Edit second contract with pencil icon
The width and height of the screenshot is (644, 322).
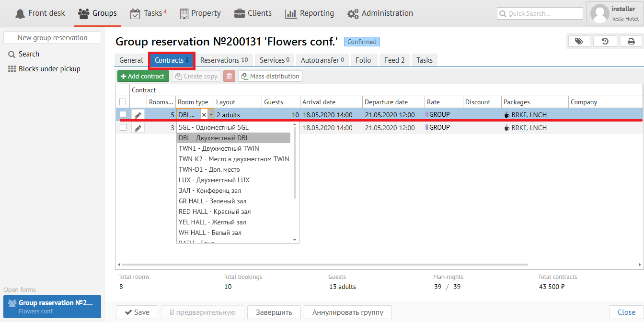(138, 128)
